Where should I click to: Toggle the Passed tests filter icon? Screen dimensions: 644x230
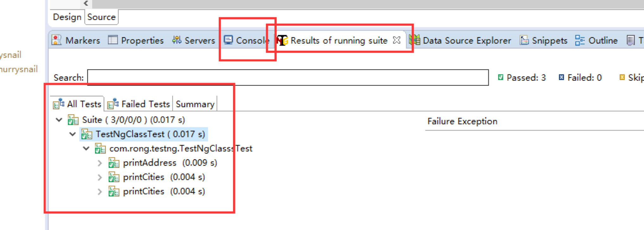[x=501, y=78]
